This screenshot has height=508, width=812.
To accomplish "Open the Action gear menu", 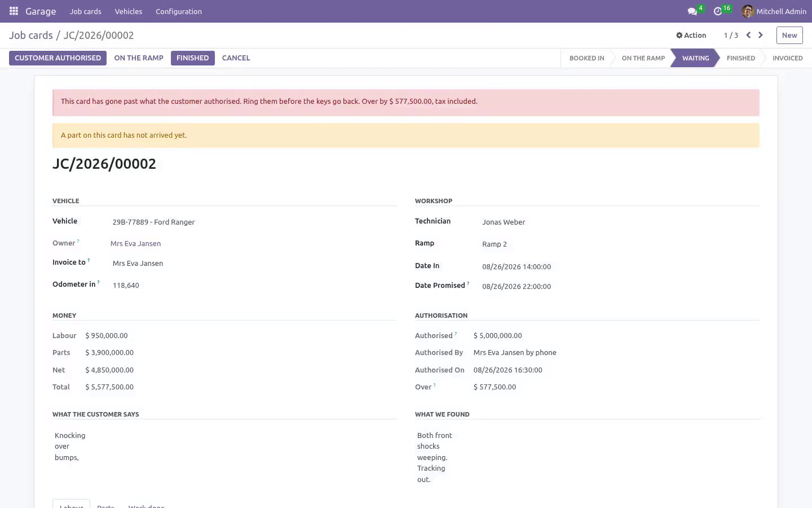I will (691, 35).
